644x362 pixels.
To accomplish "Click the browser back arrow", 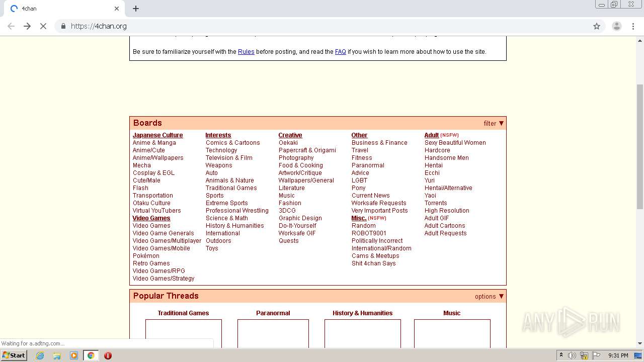I will (11, 26).
